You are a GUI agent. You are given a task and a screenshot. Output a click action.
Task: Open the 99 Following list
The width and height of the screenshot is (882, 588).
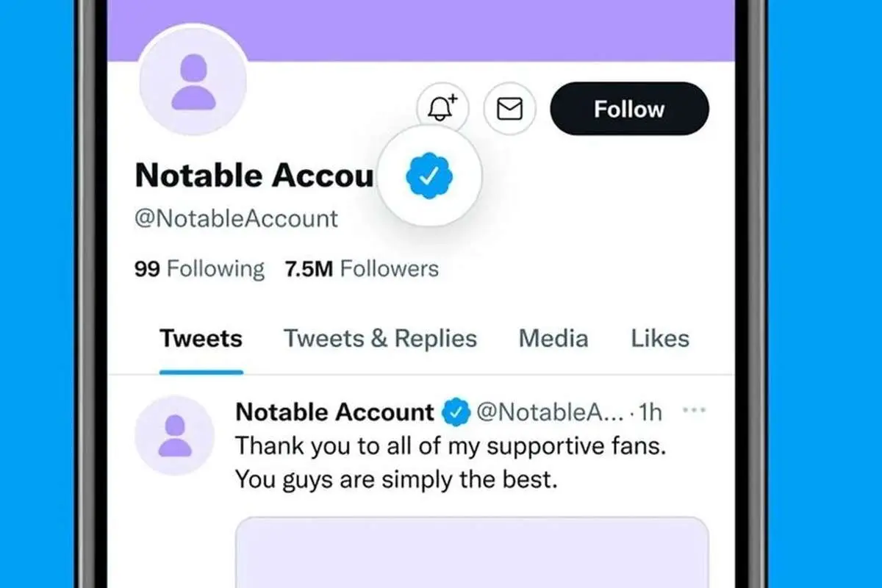pos(198,269)
